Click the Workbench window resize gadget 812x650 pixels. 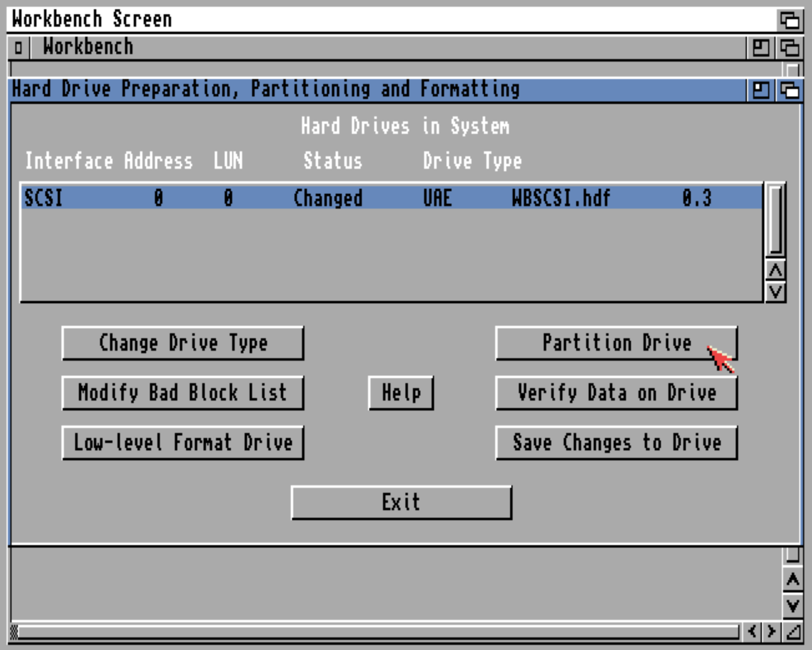(793, 632)
